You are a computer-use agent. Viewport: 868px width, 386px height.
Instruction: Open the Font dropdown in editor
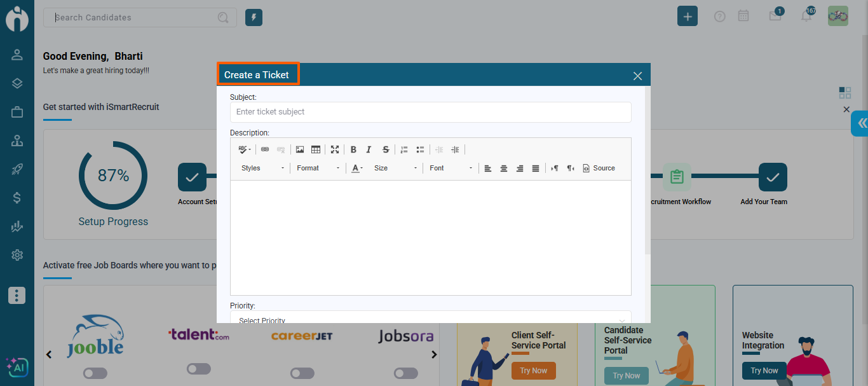(x=451, y=169)
